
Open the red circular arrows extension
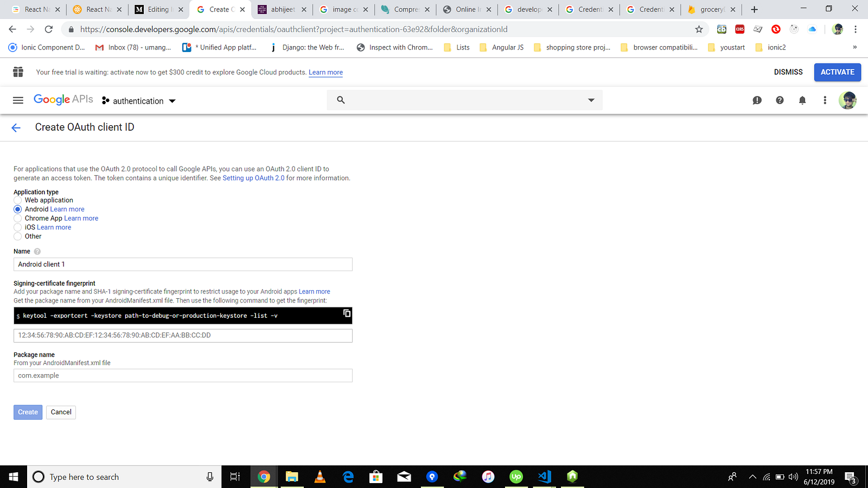(x=776, y=29)
